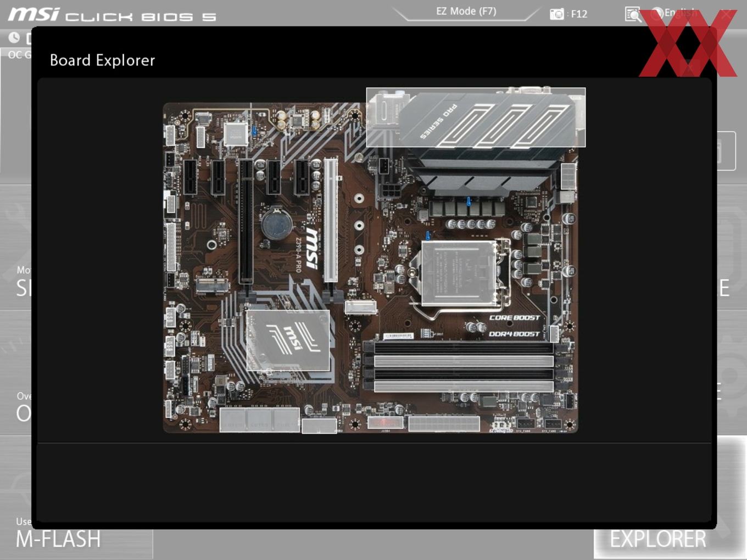This screenshot has width=747, height=560.
Task: Select the leftmost SATA port block
Action: click(x=233, y=419)
